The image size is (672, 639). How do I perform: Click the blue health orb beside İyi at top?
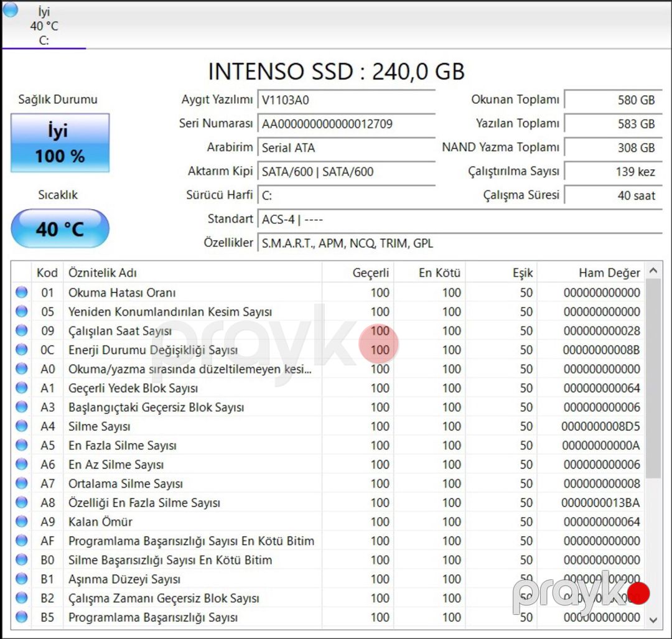coord(11,9)
